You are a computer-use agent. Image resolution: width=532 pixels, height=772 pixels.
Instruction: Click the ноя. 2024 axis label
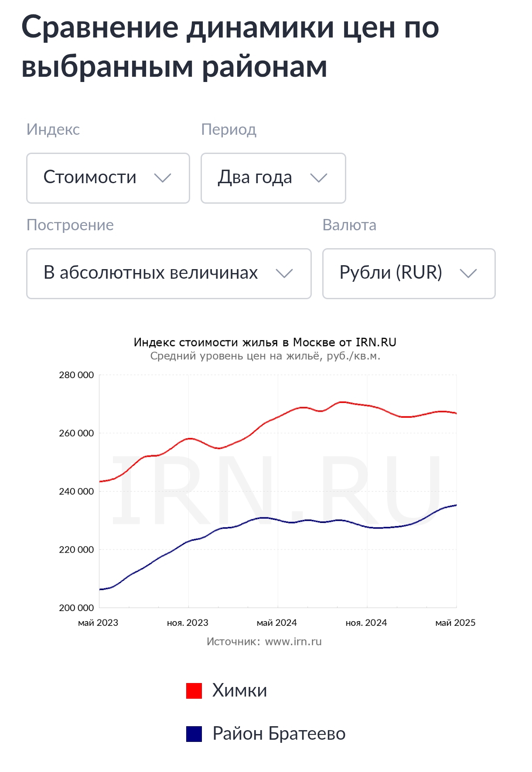click(x=366, y=623)
